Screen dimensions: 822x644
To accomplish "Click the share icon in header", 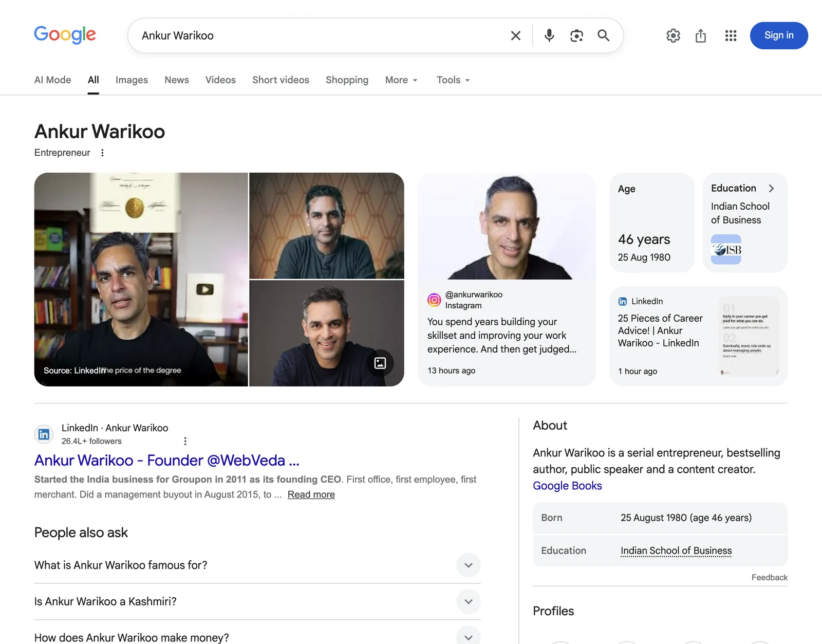I will (x=701, y=35).
